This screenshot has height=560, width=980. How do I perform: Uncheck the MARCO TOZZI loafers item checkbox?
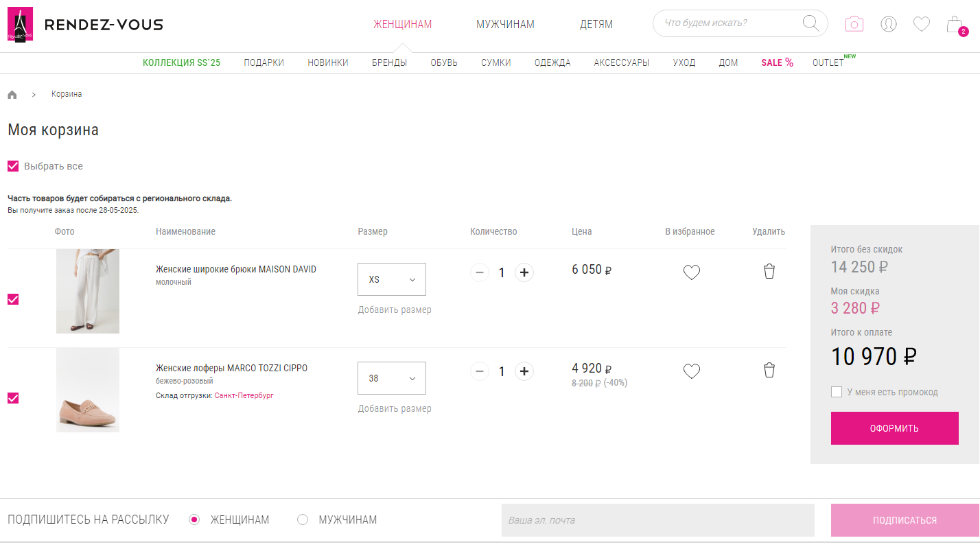tap(13, 398)
